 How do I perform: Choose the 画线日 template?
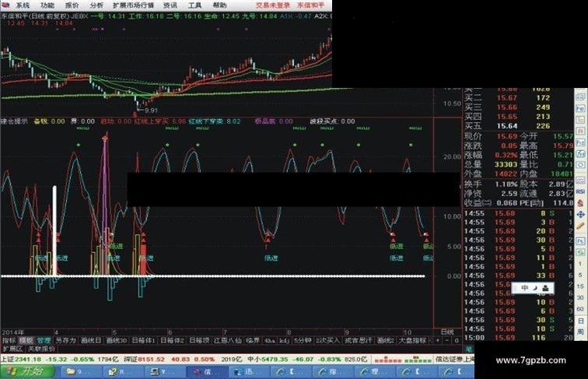[x=91, y=340]
